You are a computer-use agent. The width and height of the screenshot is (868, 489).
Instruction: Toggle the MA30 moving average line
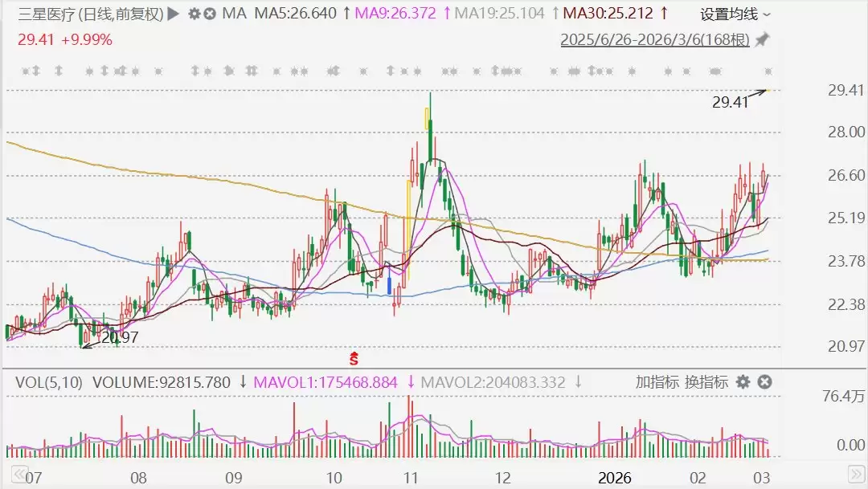608,14
